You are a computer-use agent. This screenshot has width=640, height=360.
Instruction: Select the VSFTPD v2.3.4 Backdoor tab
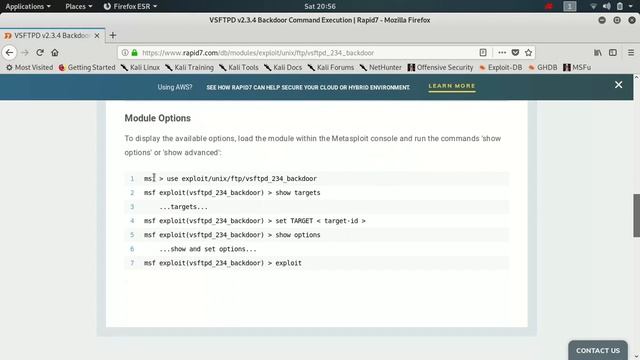(x=53, y=36)
